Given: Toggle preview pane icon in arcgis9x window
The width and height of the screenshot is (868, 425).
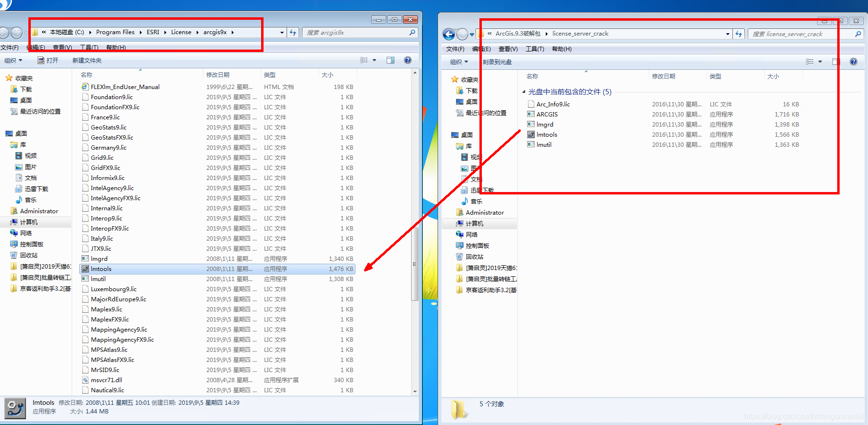Looking at the screenshot, I should pos(390,60).
